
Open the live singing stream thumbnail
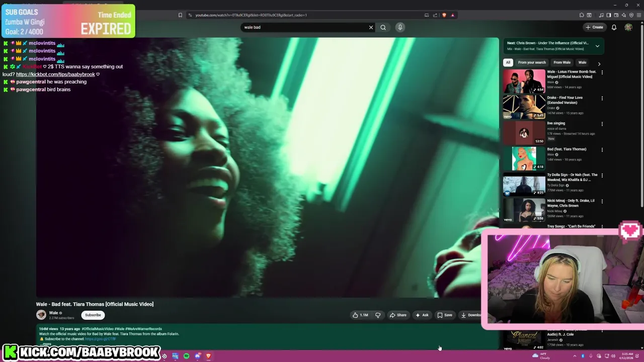(524, 133)
